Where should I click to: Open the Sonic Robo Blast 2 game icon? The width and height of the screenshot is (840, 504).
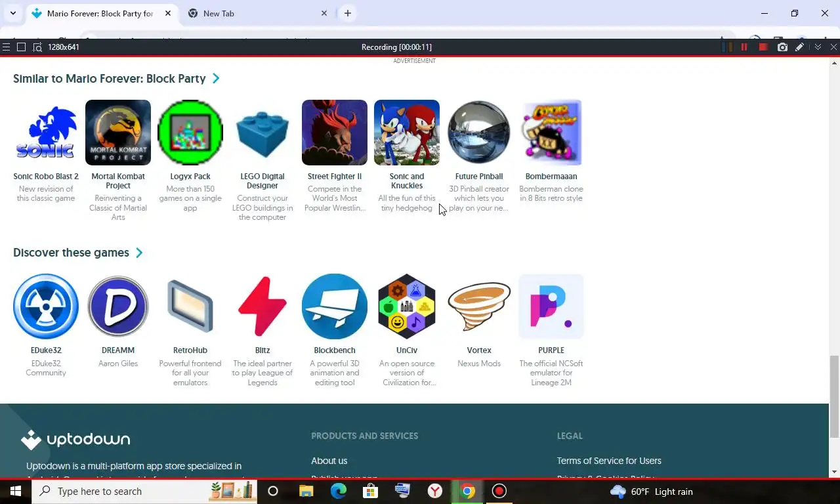pyautogui.click(x=46, y=133)
